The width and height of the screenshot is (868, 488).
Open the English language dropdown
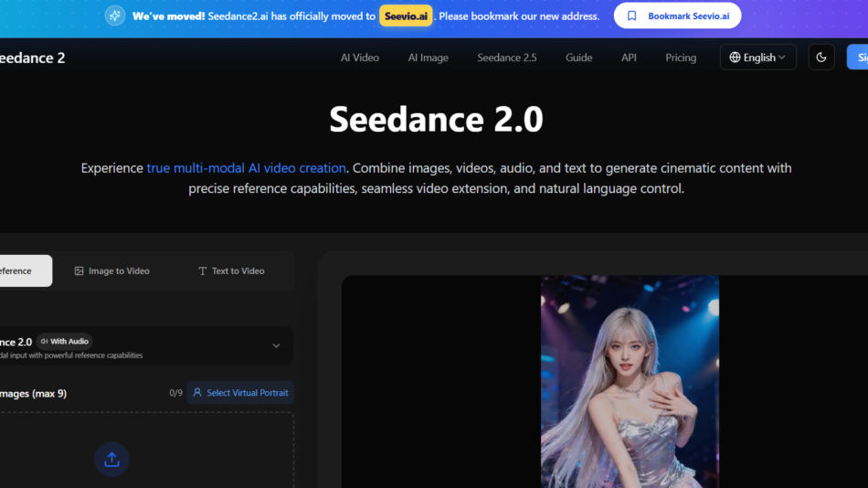[x=757, y=57]
